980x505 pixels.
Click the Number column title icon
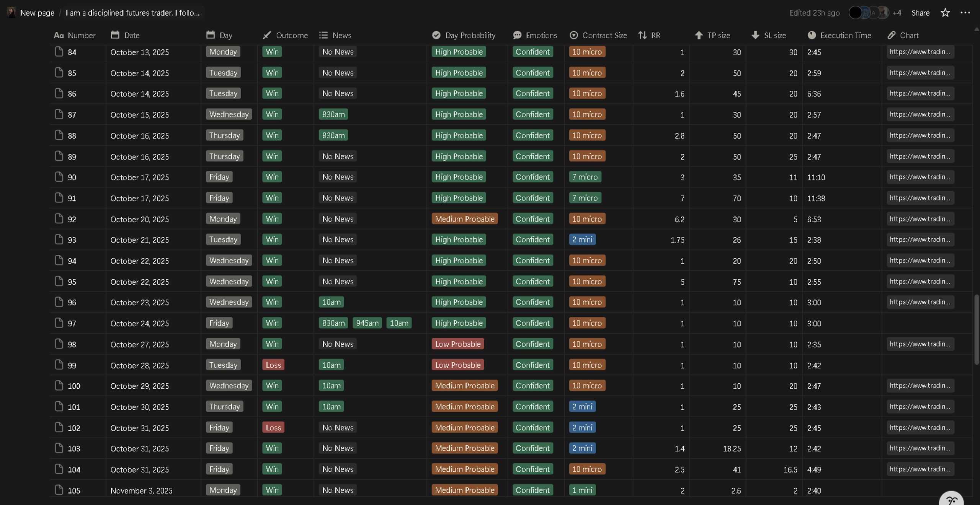59,35
